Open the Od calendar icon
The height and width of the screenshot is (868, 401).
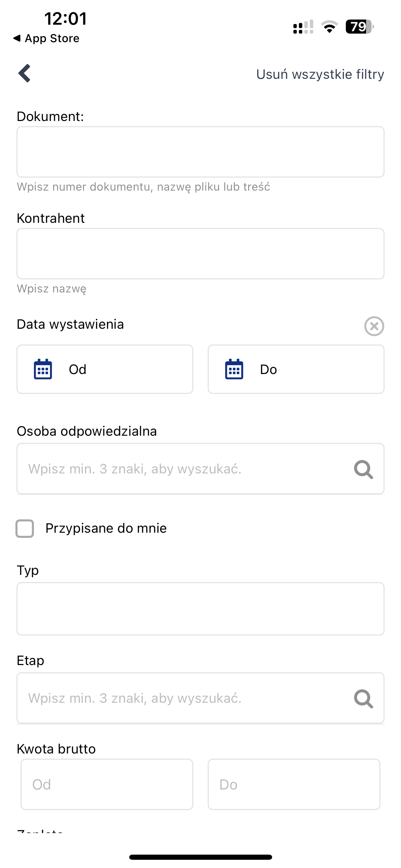click(x=43, y=369)
